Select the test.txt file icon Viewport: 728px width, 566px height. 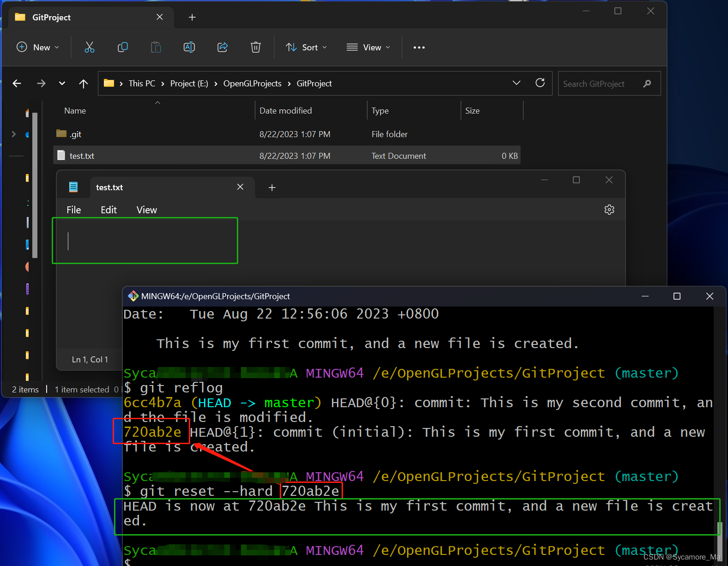click(x=61, y=156)
